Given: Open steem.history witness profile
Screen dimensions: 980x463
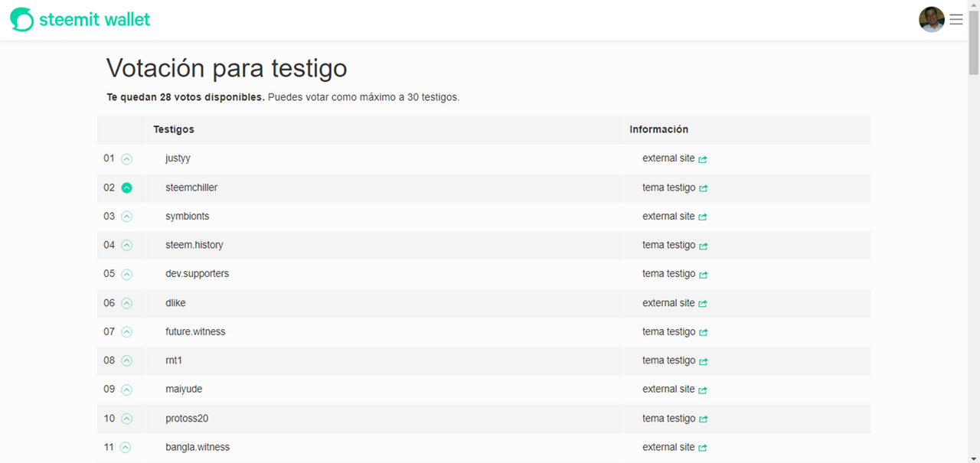Looking at the screenshot, I should (194, 245).
